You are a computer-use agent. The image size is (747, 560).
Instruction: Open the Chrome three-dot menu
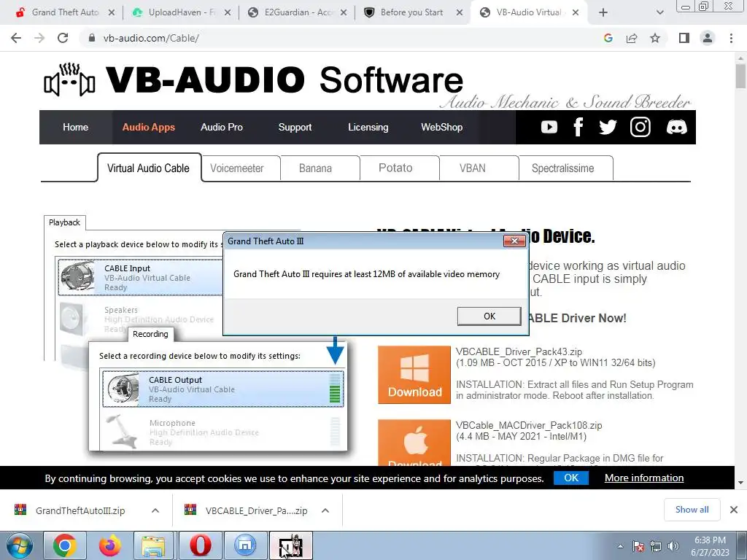tap(731, 38)
